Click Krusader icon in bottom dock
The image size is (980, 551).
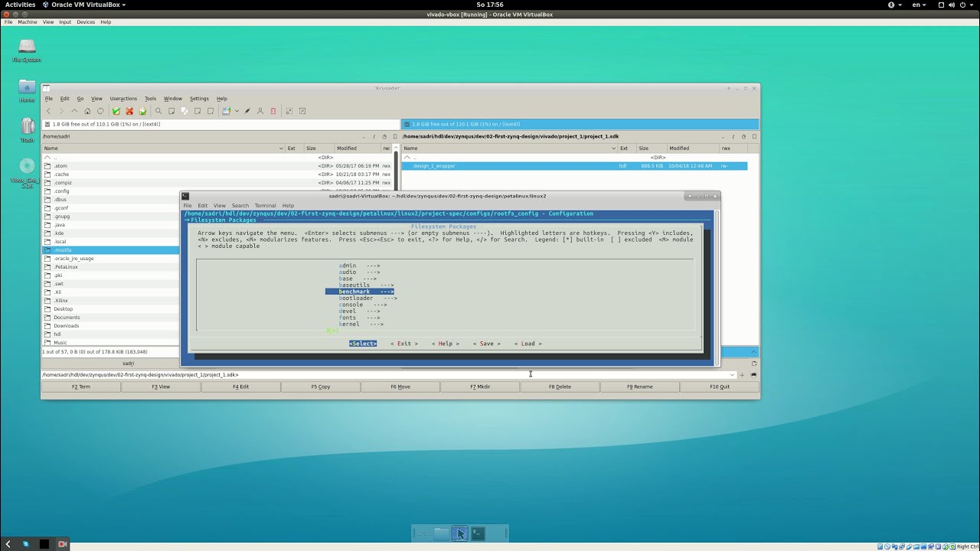click(459, 533)
